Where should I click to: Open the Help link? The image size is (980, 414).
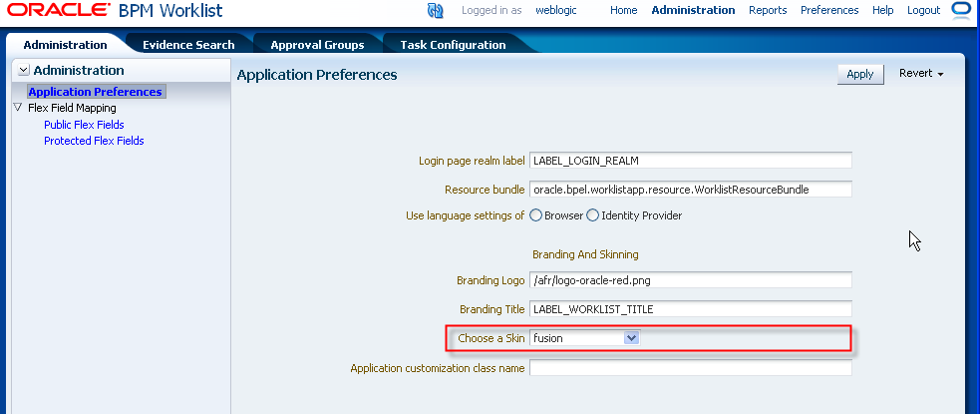[x=882, y=10]
